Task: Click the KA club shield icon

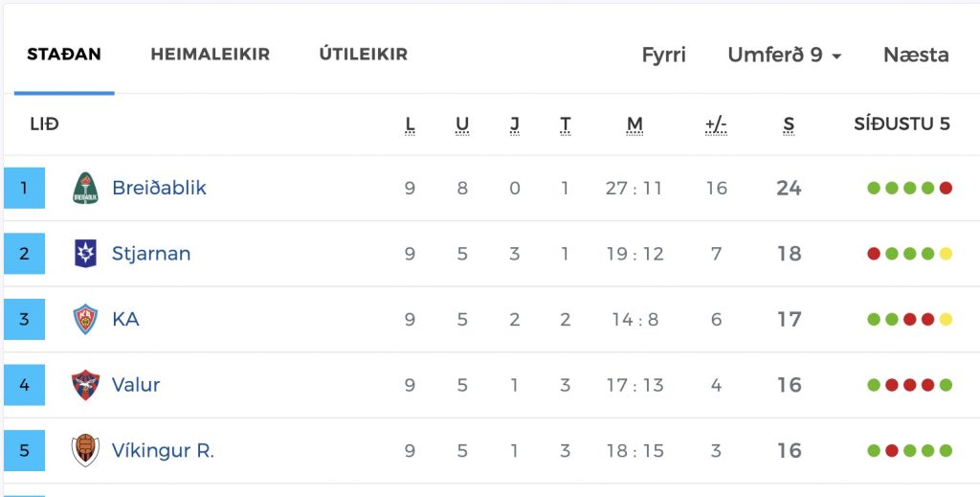Action: pos(85,319)
